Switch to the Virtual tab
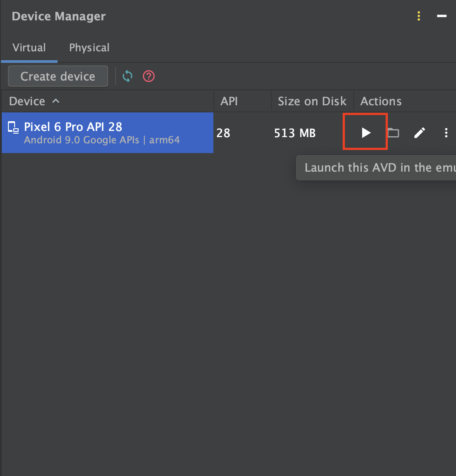The width and height of the screenshot is (456, 476). click(29, 48)
